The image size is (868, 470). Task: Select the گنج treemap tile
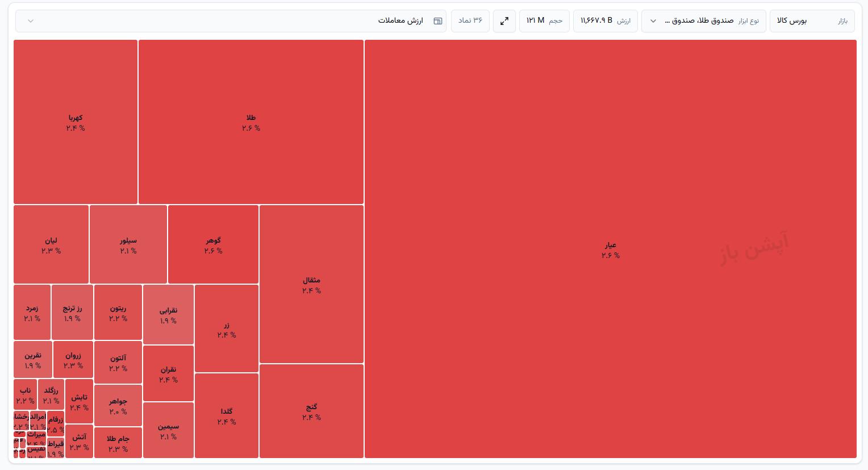(x=311, y=411)
